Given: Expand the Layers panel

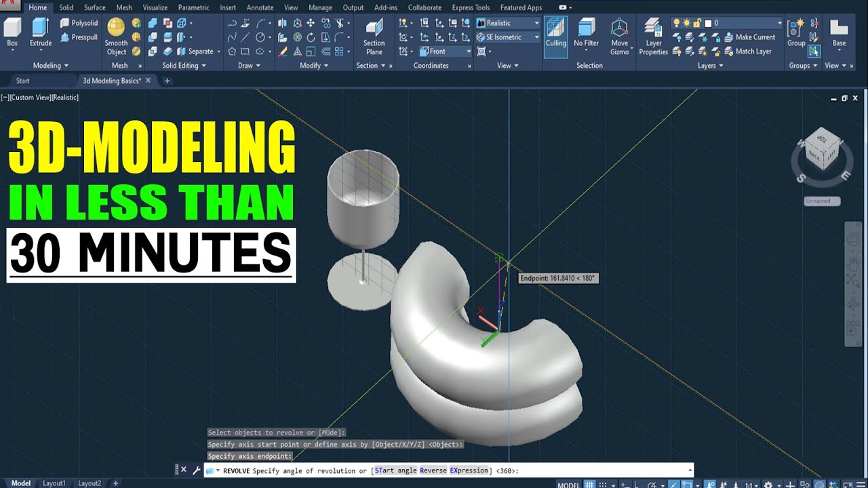Looking at the screenshot, I should [709, 66].
